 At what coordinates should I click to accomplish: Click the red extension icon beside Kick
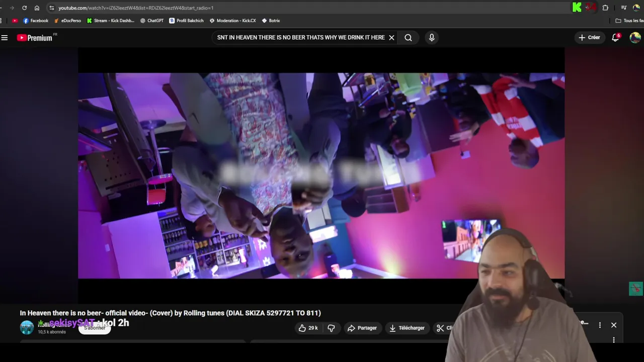click(x=591, y=7)
